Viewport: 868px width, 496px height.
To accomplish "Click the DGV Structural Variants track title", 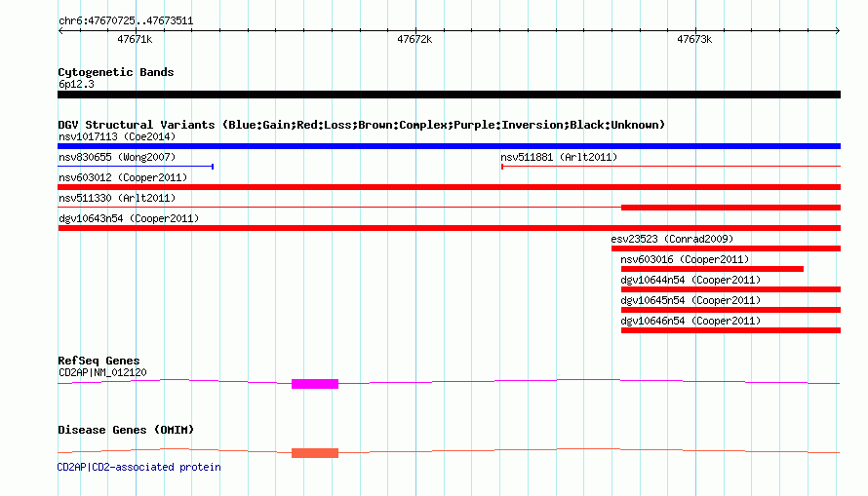I will coord(362,125).
